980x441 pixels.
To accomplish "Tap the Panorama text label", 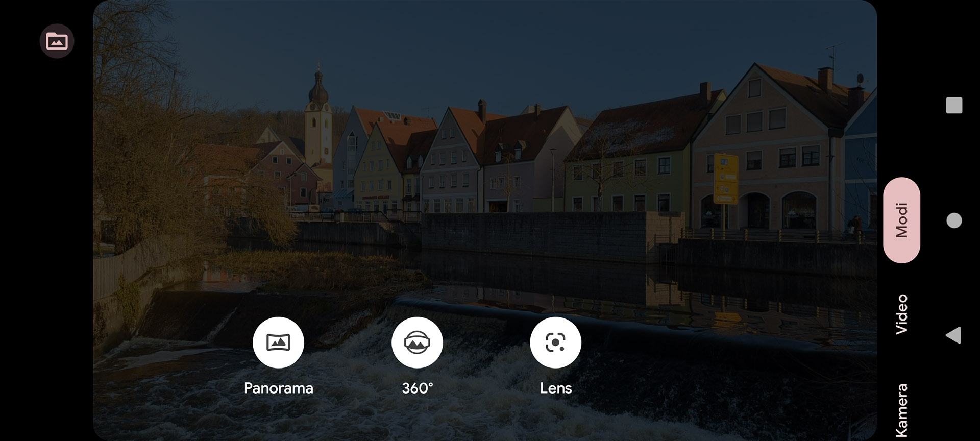I will (279, 388).
